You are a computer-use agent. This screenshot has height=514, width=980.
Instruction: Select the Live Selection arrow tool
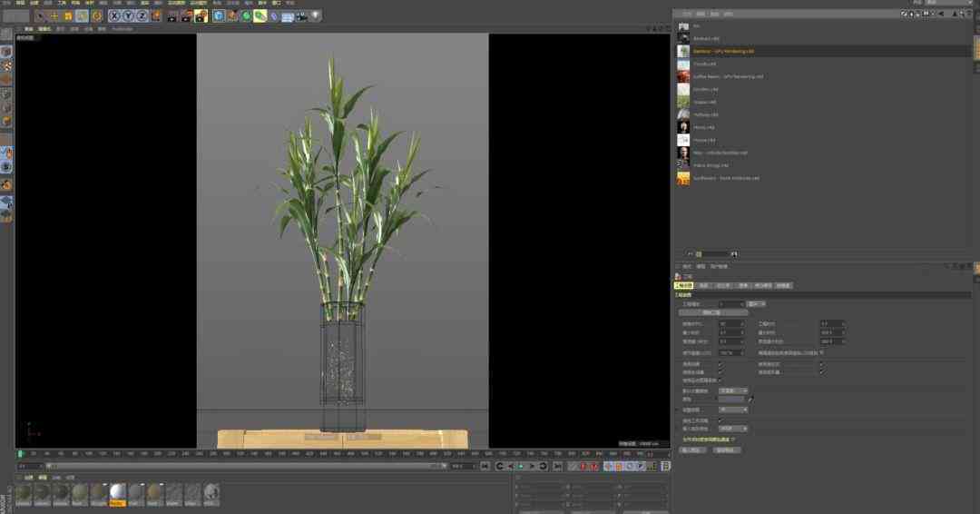(x=41, y=16)
